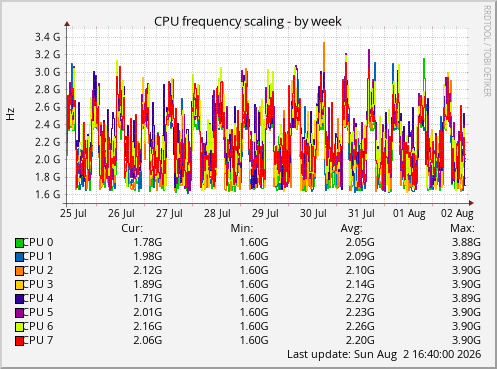Screen dimensions: 497x369
Task: Click the blue CPU 1 legend swatch
Action: click(x=19, y=257)
